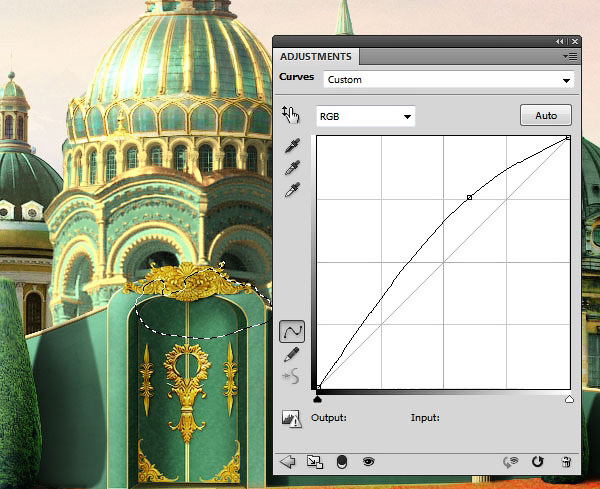Click the Auto button

[546, 115]
